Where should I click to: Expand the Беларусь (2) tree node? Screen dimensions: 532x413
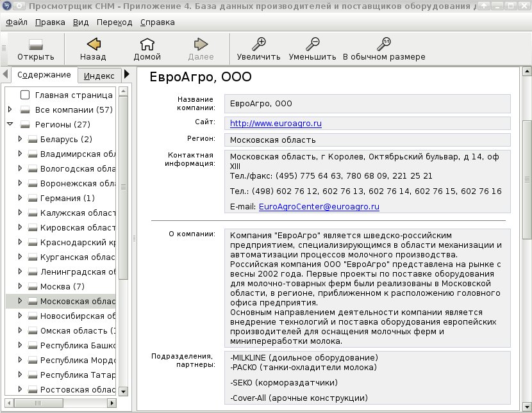point(20,138)
